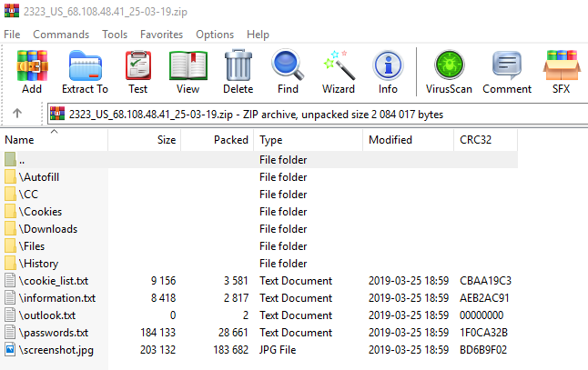Click the CRC32 value BD6B9F02
Viewport: 588px width, 370px height.
483,349
